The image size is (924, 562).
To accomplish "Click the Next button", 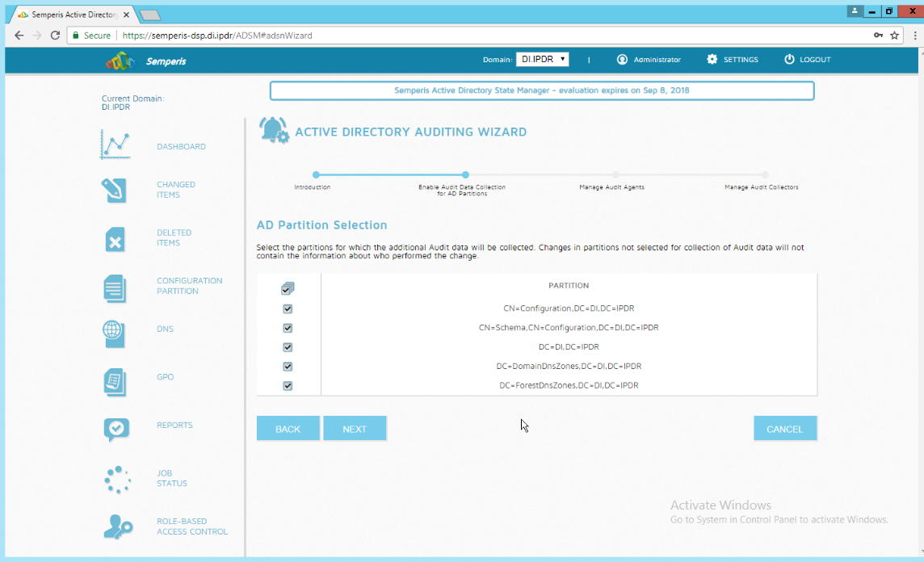I will (x=355, y=429).
